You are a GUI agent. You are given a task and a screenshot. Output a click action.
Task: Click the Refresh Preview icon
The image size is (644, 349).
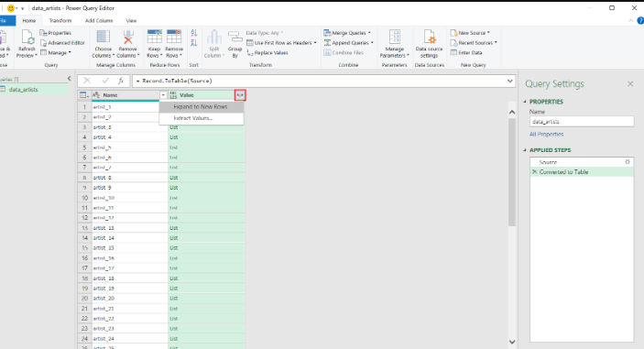(x=27, y=38)
